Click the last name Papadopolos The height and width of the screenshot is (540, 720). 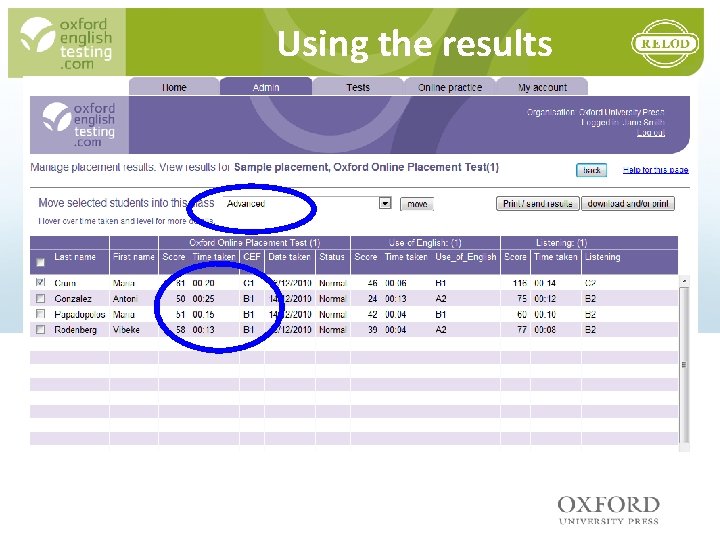coord(79,315)
